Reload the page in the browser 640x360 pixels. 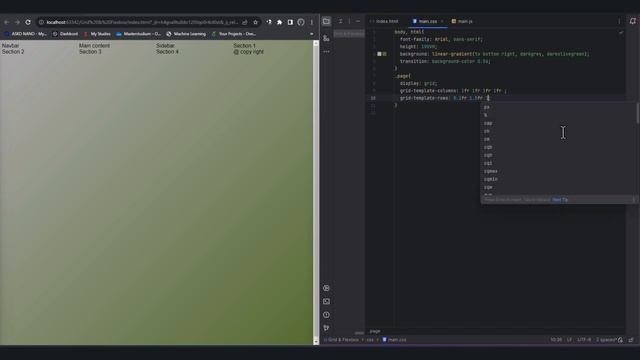coord(28,22)
